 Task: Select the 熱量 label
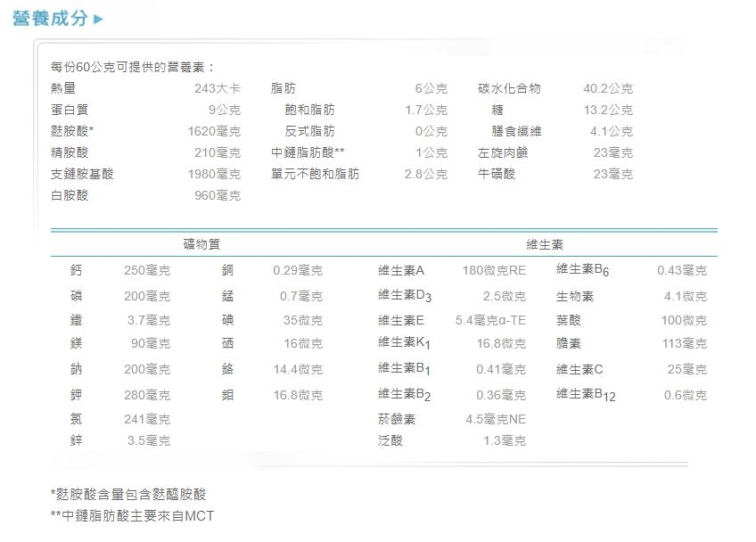point(63,88)
